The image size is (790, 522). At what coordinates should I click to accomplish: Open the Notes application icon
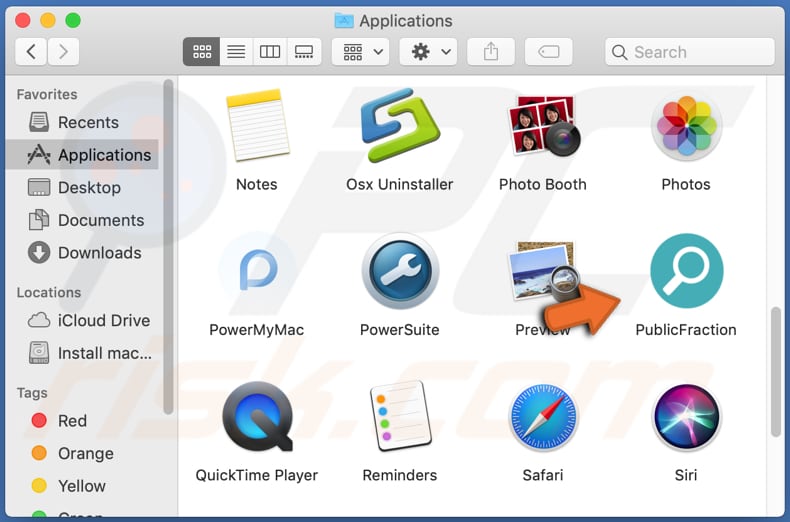(257, 125)
